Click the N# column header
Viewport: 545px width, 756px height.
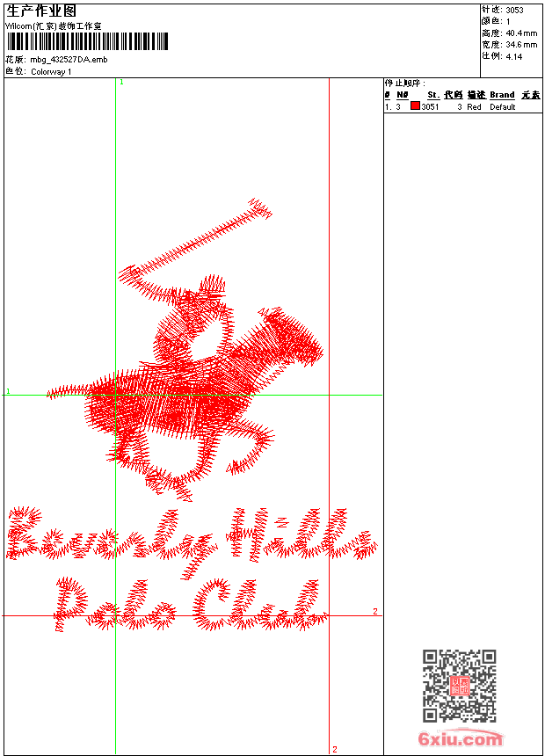coord(403,95)
